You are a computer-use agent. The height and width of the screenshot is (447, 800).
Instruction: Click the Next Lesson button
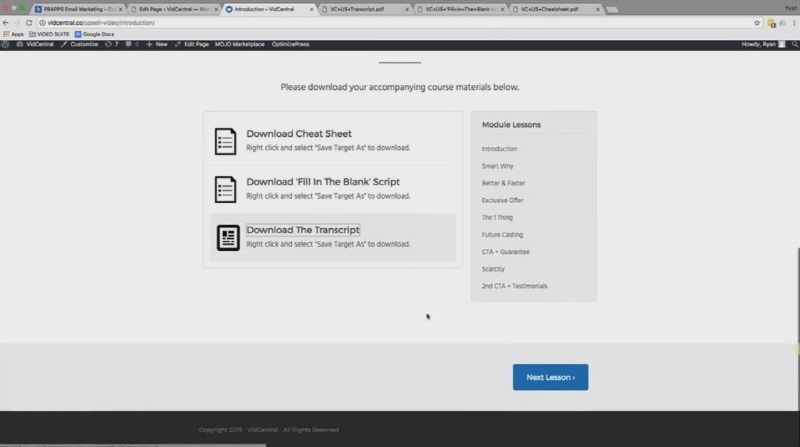pos(551,377)
